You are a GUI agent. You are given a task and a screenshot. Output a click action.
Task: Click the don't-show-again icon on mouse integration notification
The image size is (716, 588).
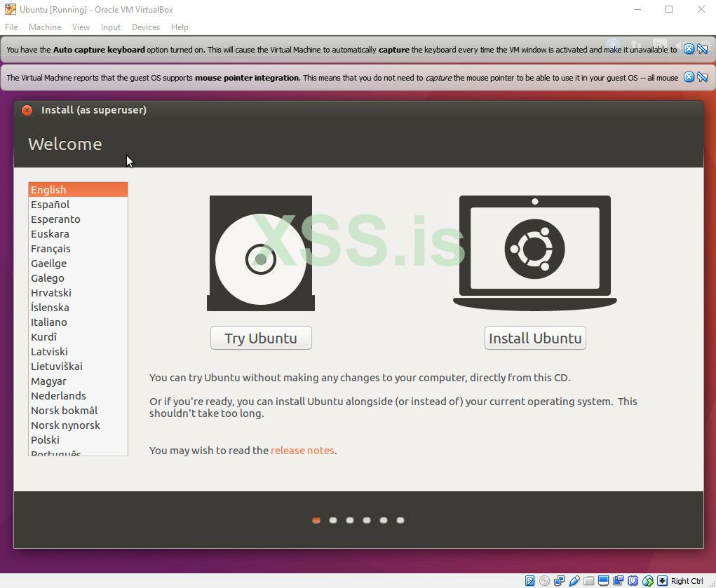(x=703, y=77)
